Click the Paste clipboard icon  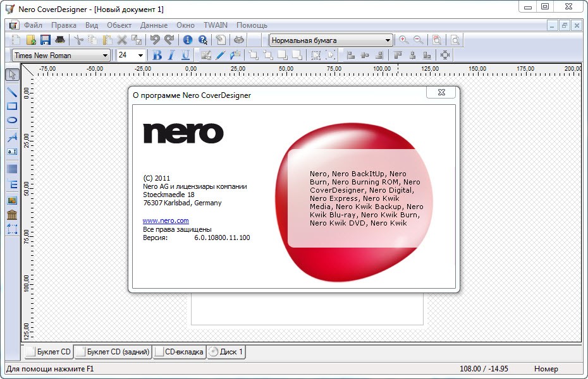[x=107, y=40]
